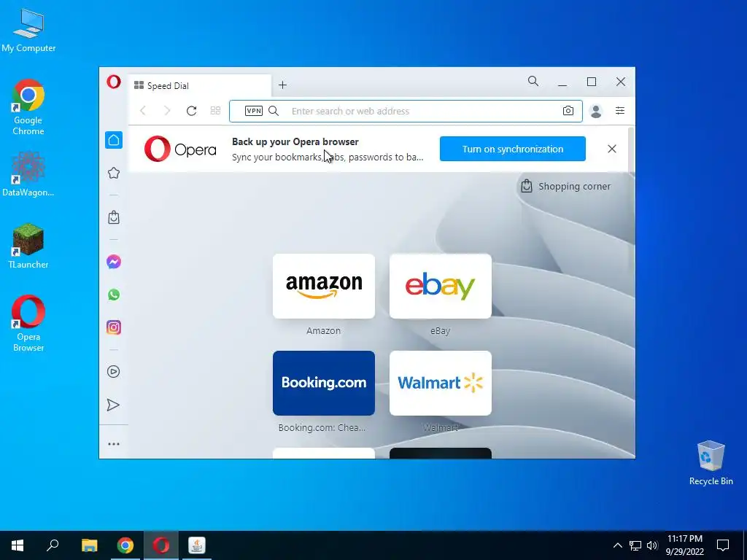Open a new tab with plus button
The image size is (747, 560).
282,85
